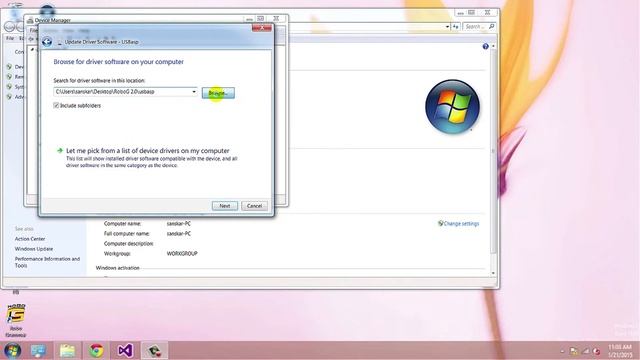Screen dimensions: 640x360
Task: Open Change settings in the System window
Action: (461, 224)
